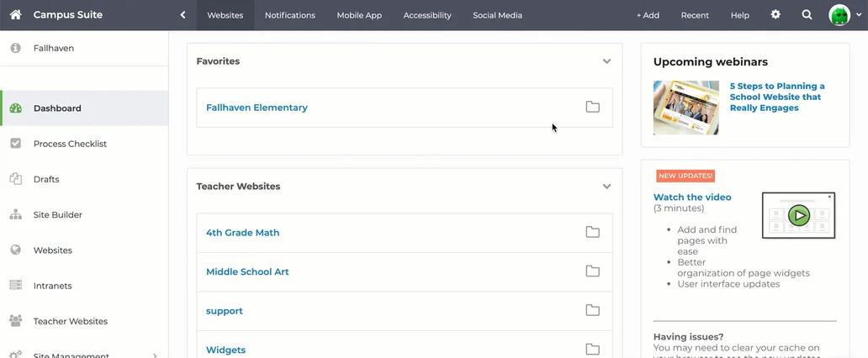The image size is (868, 358).
Task: Click the + Add button
Action: [648, 15]
